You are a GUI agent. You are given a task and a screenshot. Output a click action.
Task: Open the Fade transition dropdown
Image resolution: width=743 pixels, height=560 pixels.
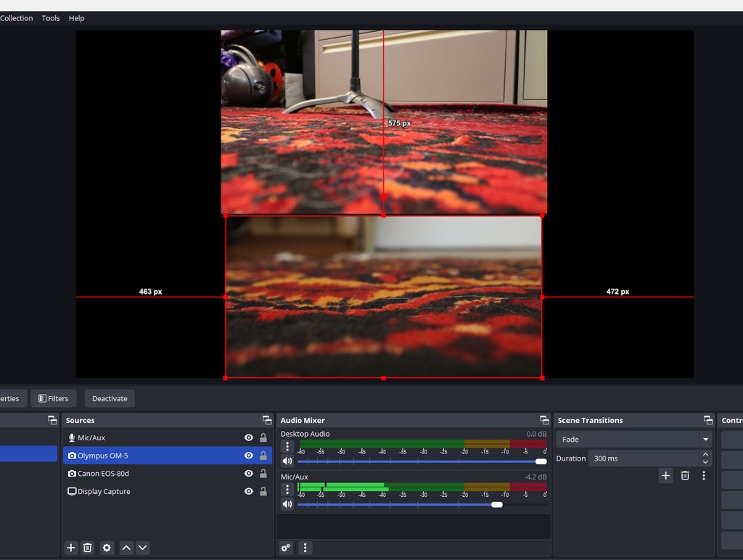coord(634,440)
